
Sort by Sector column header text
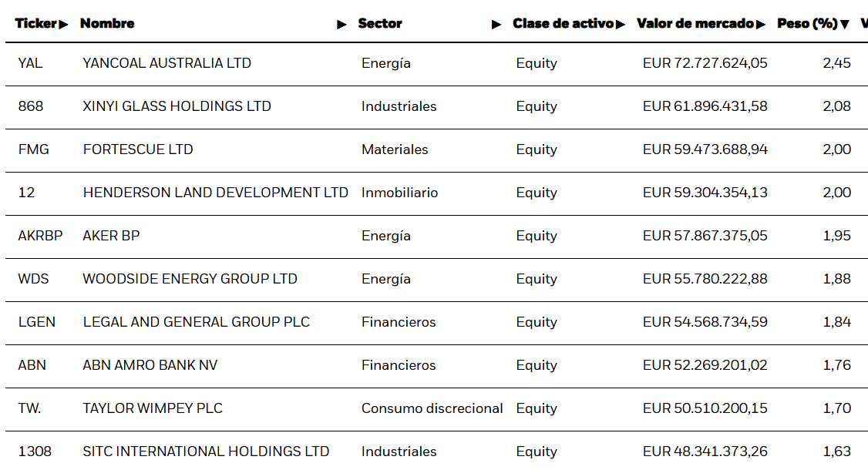pos(380,24)
